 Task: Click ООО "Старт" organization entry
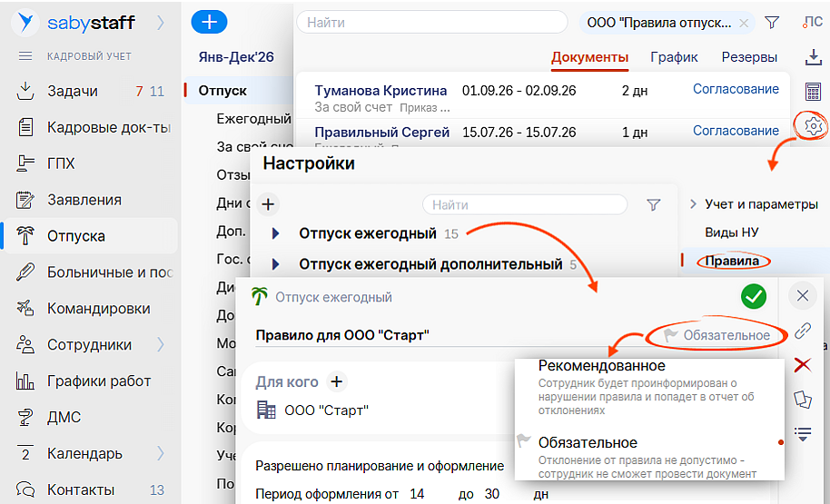[x=326, y=410]
